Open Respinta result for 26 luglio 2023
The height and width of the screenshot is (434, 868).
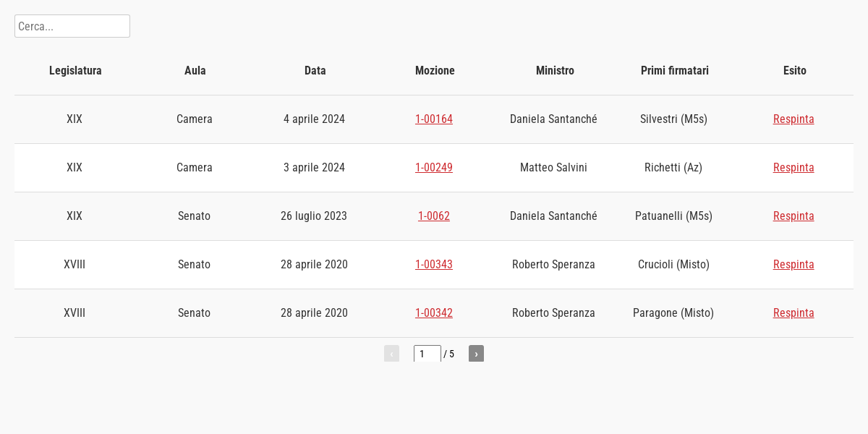(793, 216)
